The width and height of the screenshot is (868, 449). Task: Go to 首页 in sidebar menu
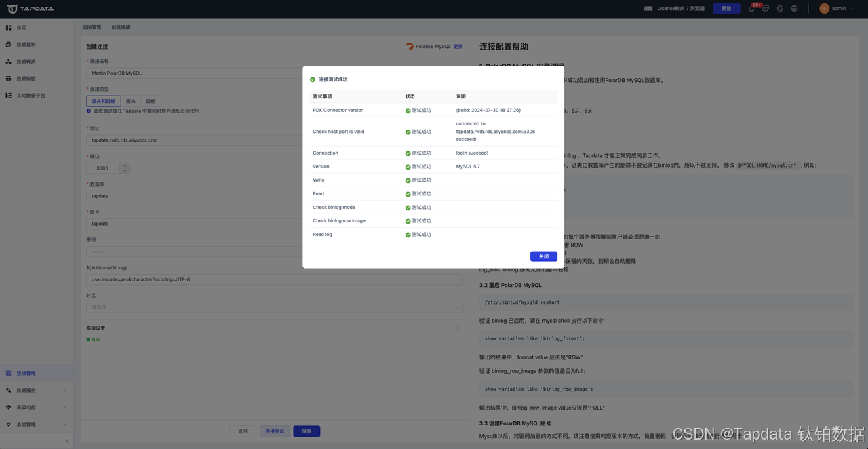click(x=37, y=27)
